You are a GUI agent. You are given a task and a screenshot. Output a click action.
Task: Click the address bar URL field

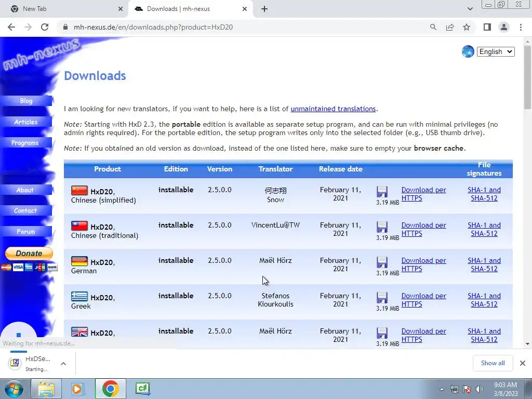click(244, 27)
